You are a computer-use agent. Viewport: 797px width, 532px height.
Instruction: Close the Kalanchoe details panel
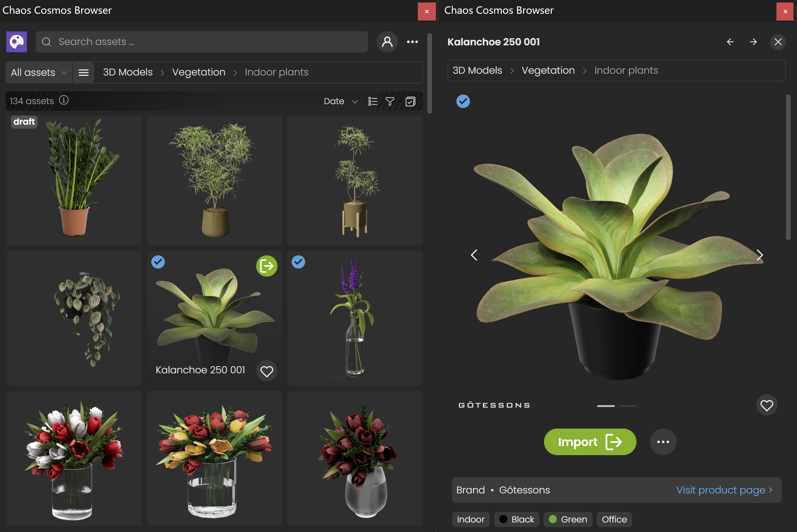pyautogui.click(x=778, y=42)
